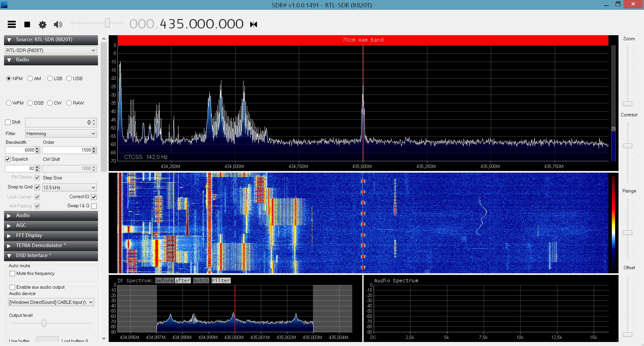Select the AM demodulation mode
Image resolution: width=644 pixels, height=346 pixels.
(x=31, y=78)
